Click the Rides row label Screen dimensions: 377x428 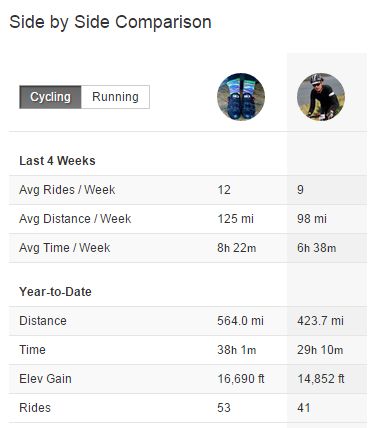click(x=35, y=408)
